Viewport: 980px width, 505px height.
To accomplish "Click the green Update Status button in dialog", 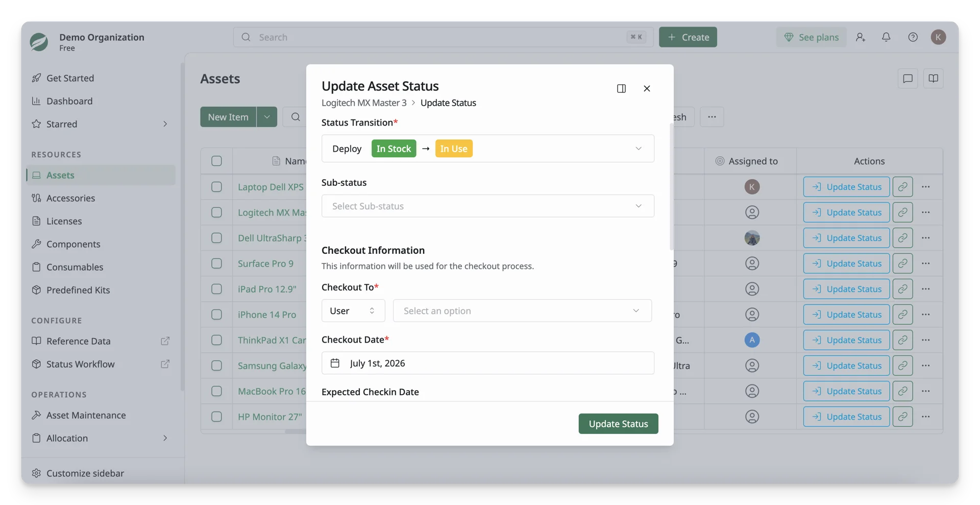I will [x=618, y=424].
